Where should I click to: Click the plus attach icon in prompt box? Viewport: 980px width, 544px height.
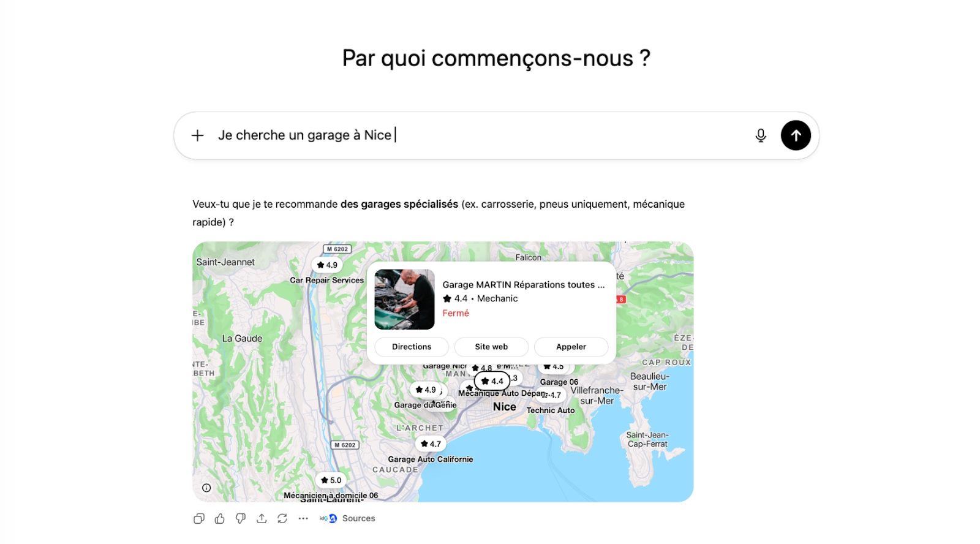point(197,135)
